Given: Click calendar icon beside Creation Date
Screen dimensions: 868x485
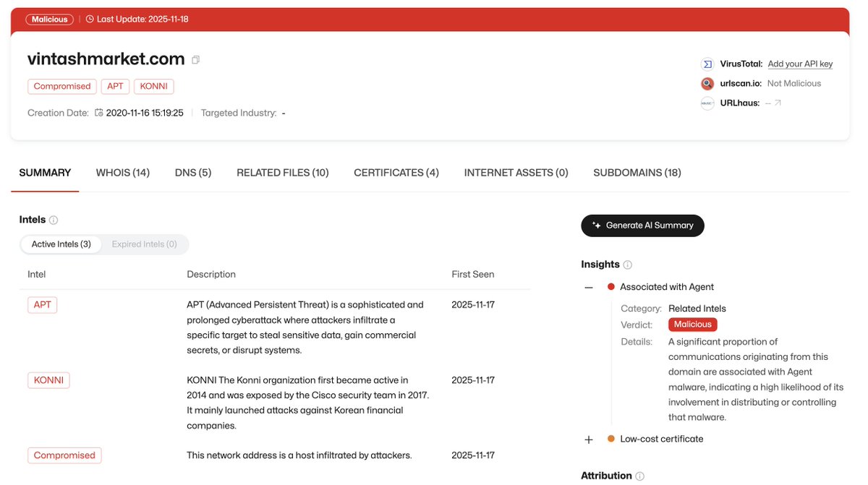Looking at the screenshot, I should [x=99, y=113].
